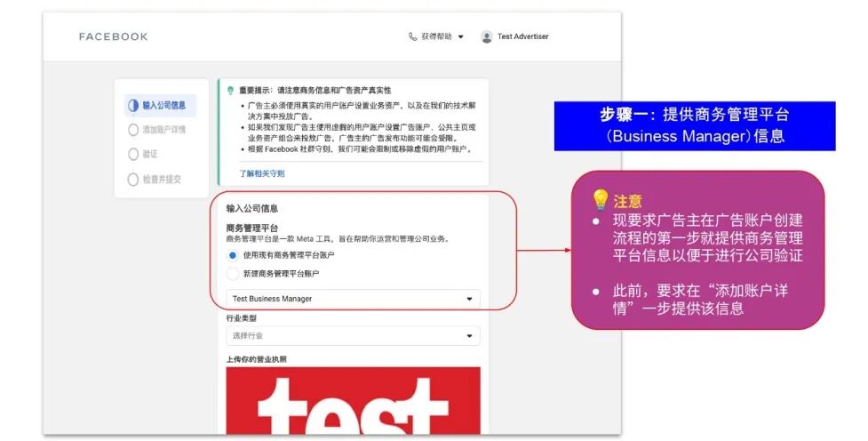Viewport: 868px width, 441px height.
Task: Click the 重要提示 notice heading
Action: [315, 91]
